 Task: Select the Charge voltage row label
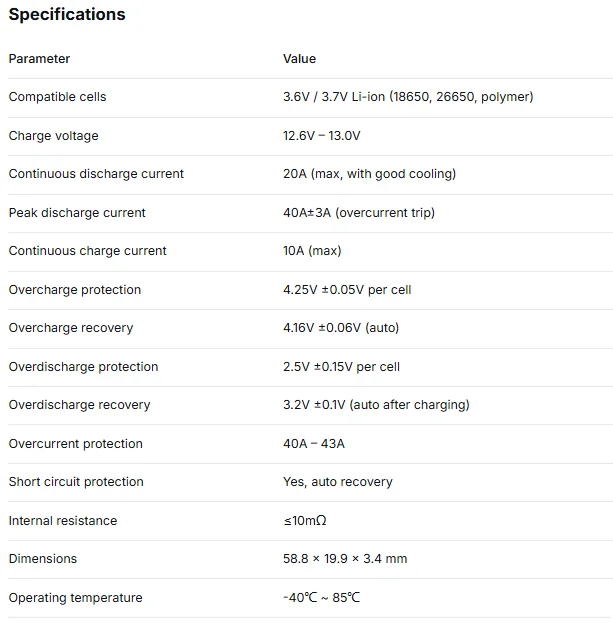(x=54, y=136)
